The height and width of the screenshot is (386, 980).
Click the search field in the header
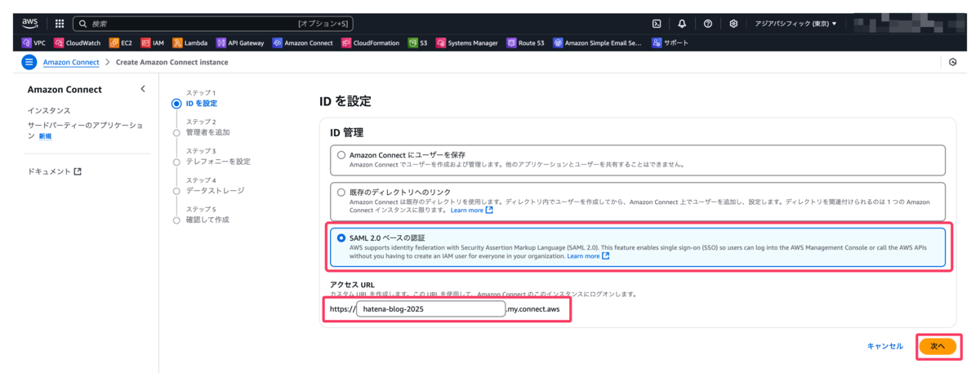212,24
